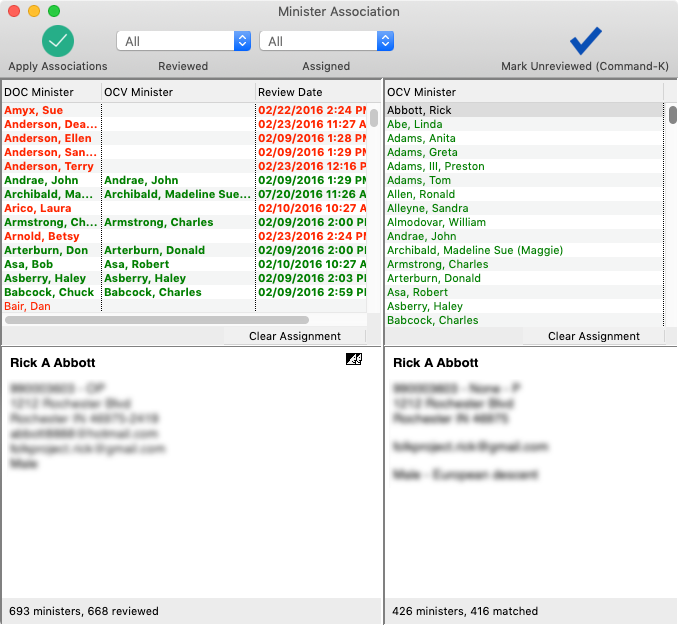The width and height of the screenshot is (678, 626).
Task: Open the Assigned filter dropdown
Action: pyautogui.click(x=326, y=41)
